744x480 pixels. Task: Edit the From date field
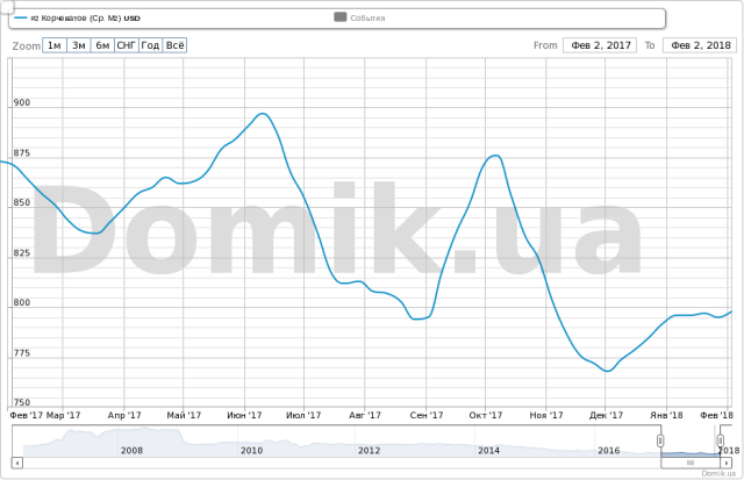[600, 46]
